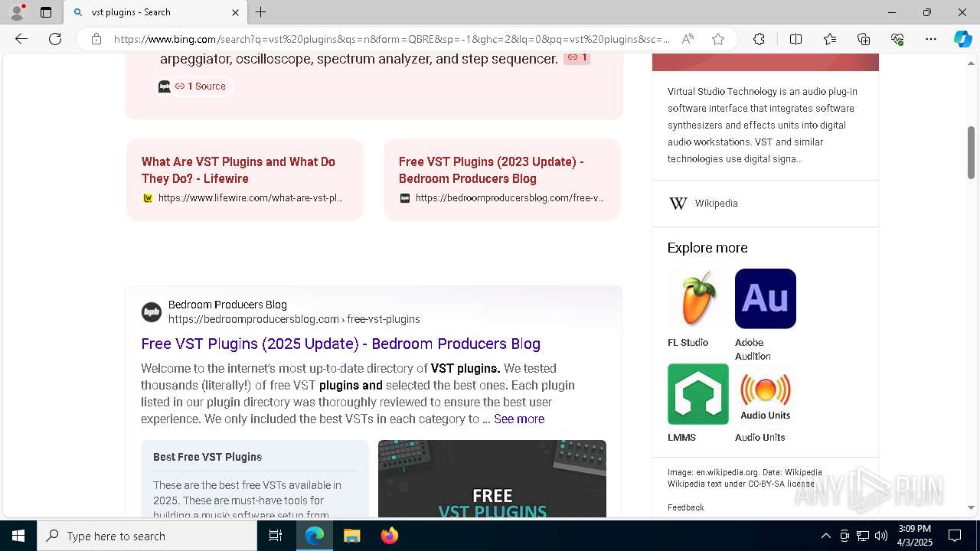
Task: Close the vst plugins - Search tab
Action: [x=235, y=12]
